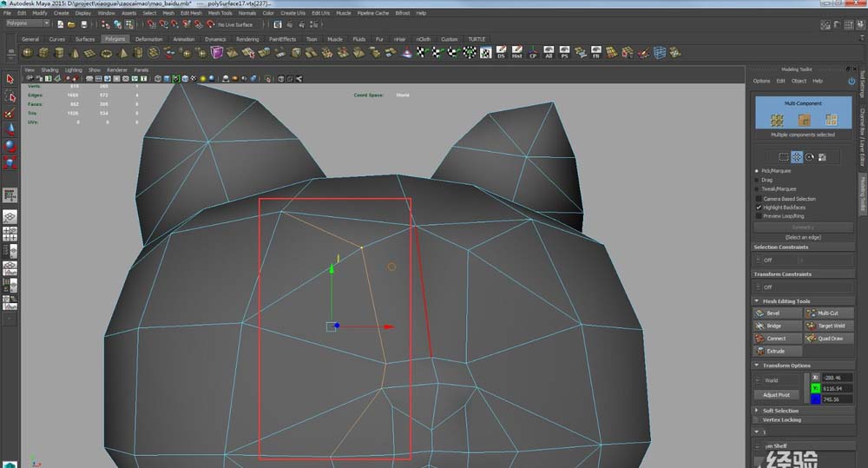Screen dimensions: 868x468
Task: Click the Multi-Cut tool icon
Action: click(x=811, y=313)
